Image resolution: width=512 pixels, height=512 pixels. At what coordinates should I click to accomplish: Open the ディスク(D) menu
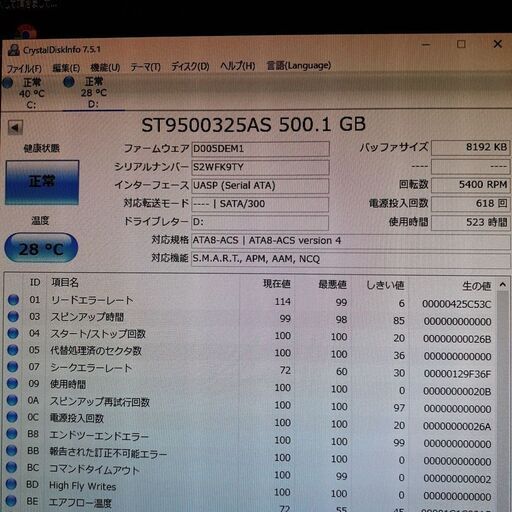click(190, 66)
